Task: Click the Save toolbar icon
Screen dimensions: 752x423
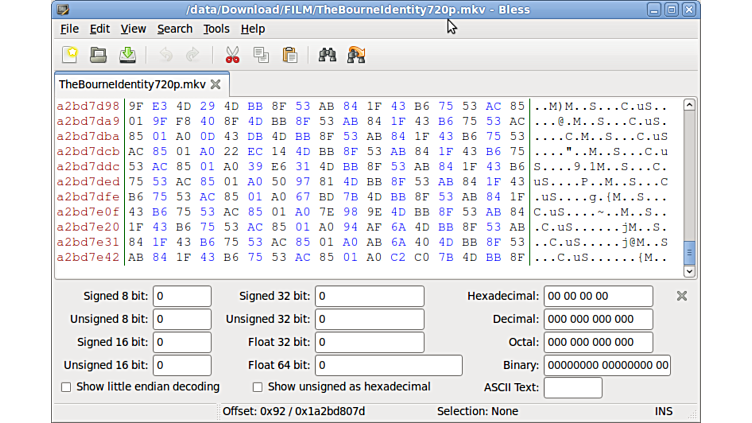Action: pos(127,55)
